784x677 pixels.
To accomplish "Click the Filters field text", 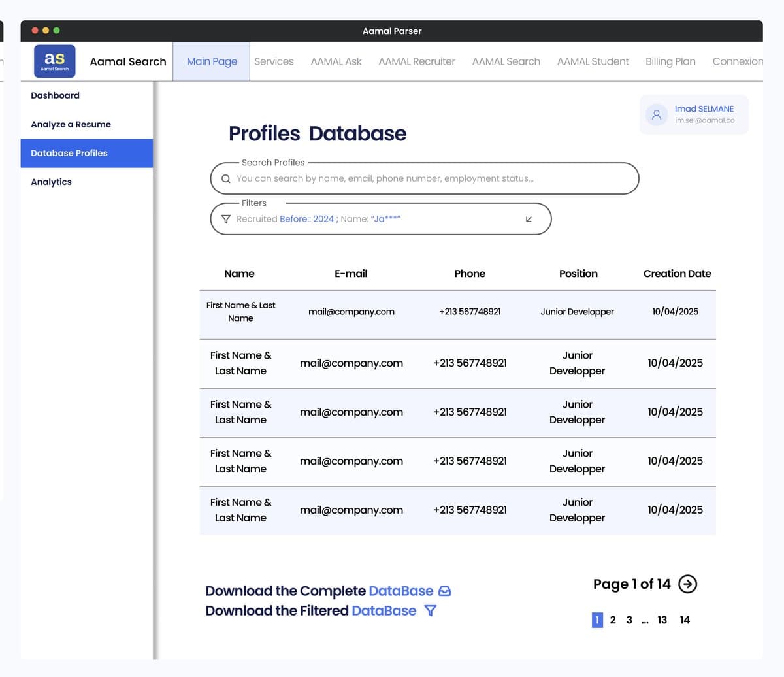I will click(x=318, y=219).
